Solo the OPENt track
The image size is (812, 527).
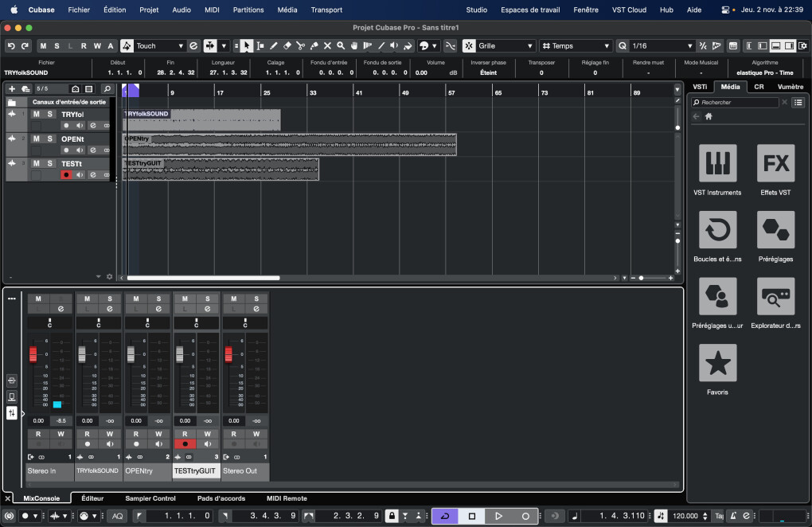[49, 139]
